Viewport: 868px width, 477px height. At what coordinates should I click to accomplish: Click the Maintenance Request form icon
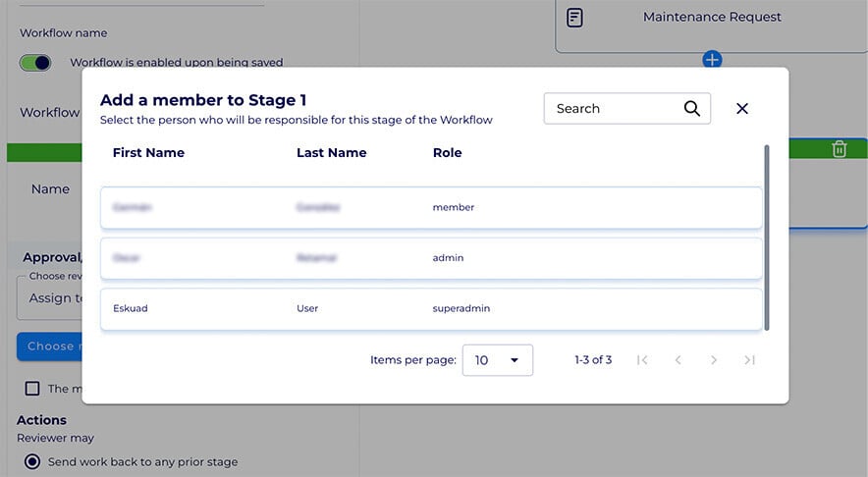pyautogui.click(x=575, y=18)
